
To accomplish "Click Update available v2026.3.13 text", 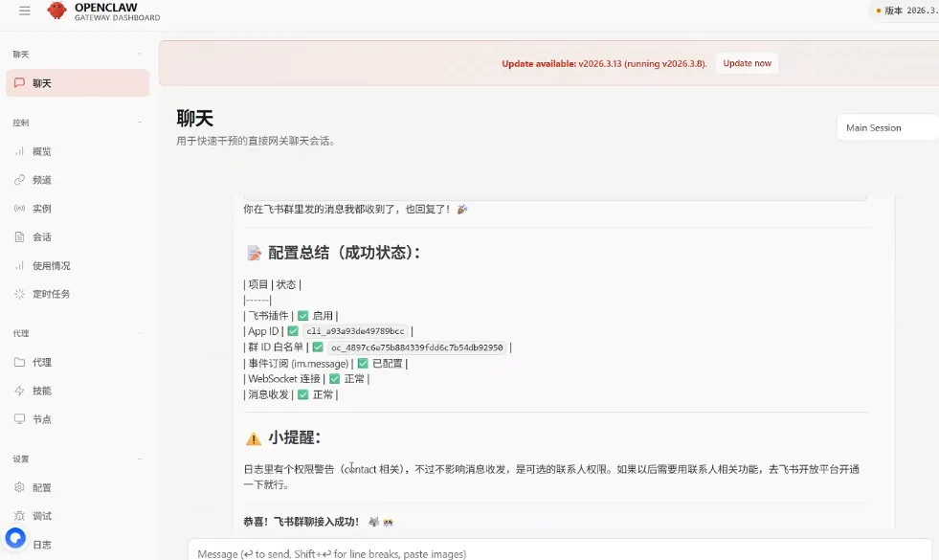I will pyautogui.click(x=604, y=63).
